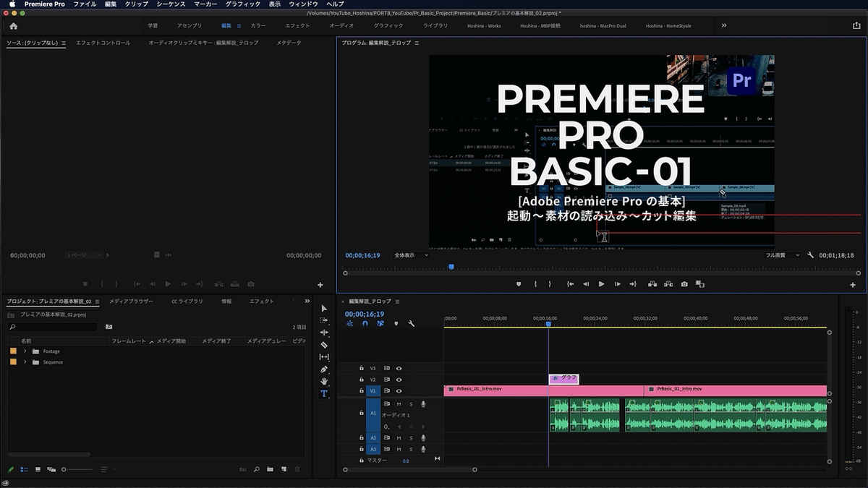Add a marker in timeline panel
Viewport: 868px width, 488px height.
[x=396, y=324]
